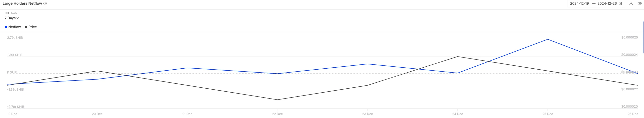Viewport: 644px width, 118px height.
Task: Click the Price peak point on 24 Dec
Action: [x=457, y=57]
